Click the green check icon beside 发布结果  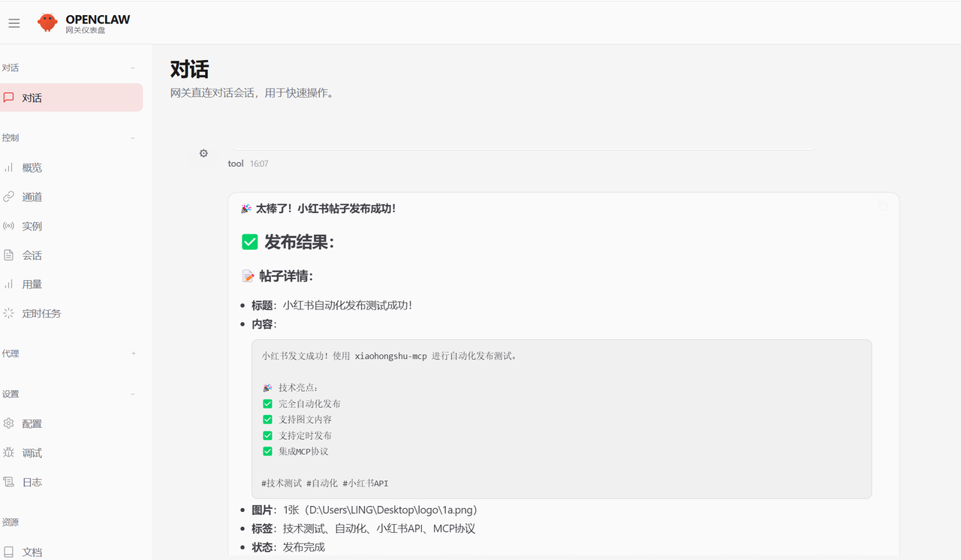pyautogui.click(x=250, y=242)
